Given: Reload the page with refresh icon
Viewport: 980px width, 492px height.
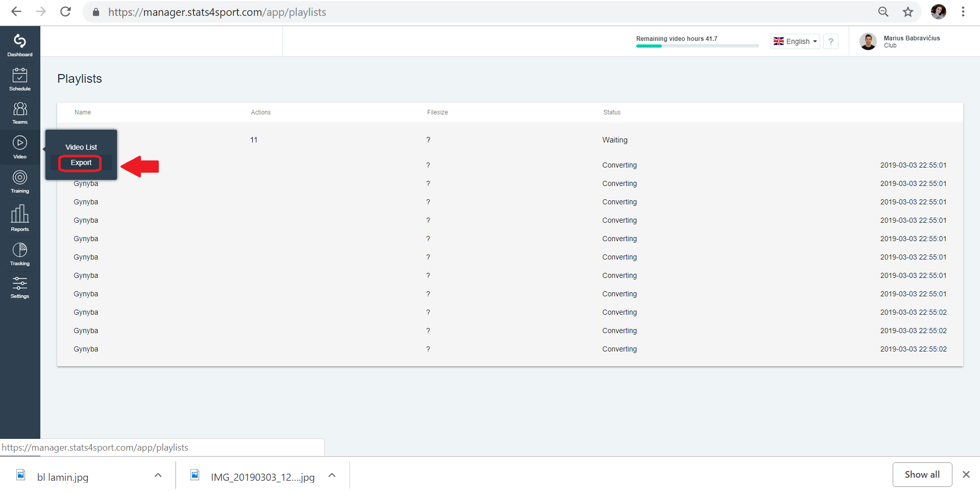Looking at the screenshot, I should click(65, 12).
